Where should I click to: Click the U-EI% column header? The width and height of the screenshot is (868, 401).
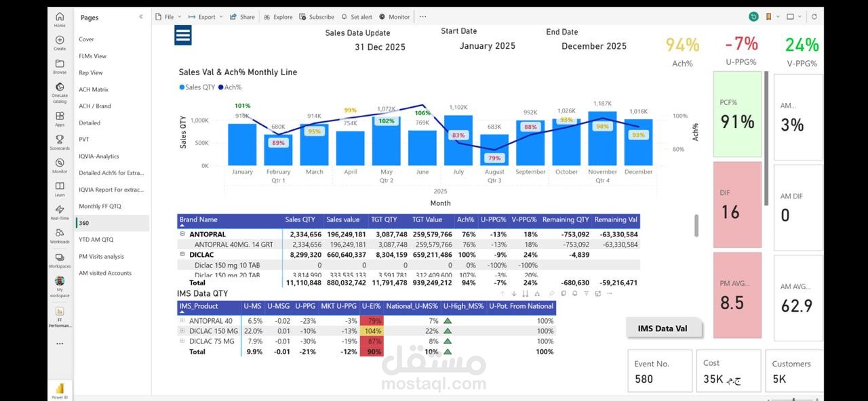point(371,306)
